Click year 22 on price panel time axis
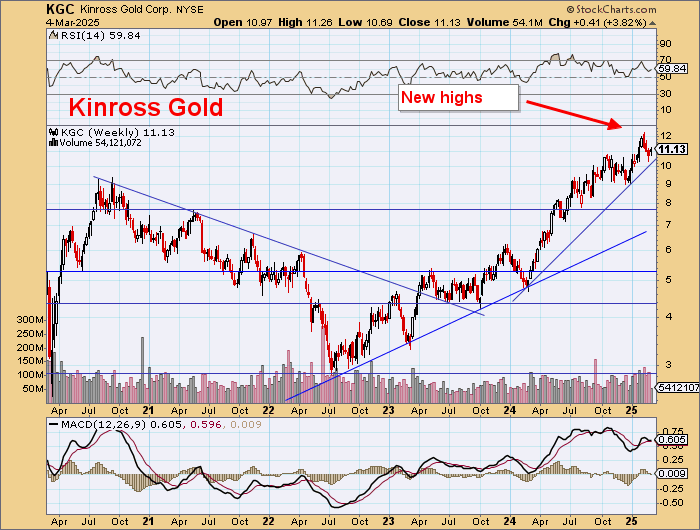This screenshot has height=530, width=700. click(268, 410)
